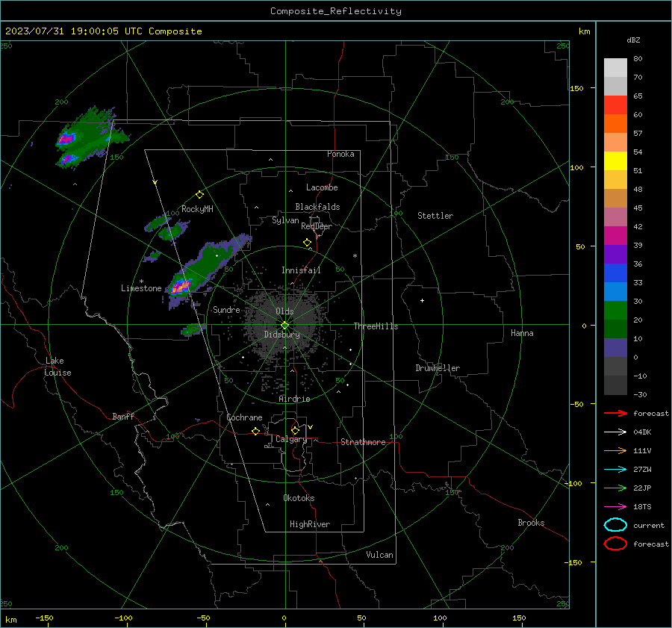Click the radar site marker at Didsbury center

click(x=285, y=326)
